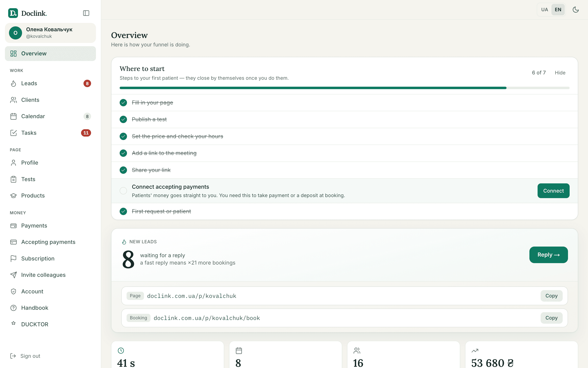This screenshot has width=588, height=368.
Task: Click the flame icon beside NEW LEADS
Action: (x=124, y=242)
